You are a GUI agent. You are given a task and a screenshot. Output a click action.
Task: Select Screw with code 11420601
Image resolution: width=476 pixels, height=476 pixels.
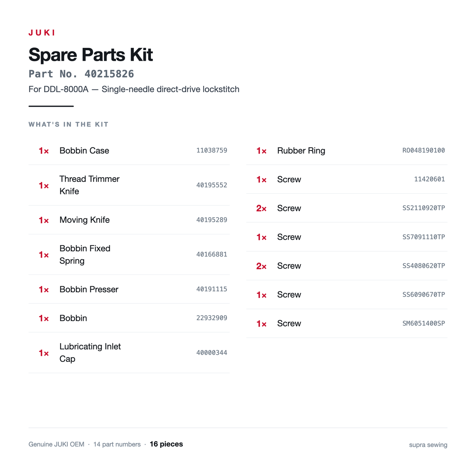pyautogui.click(x=347, y=179)
